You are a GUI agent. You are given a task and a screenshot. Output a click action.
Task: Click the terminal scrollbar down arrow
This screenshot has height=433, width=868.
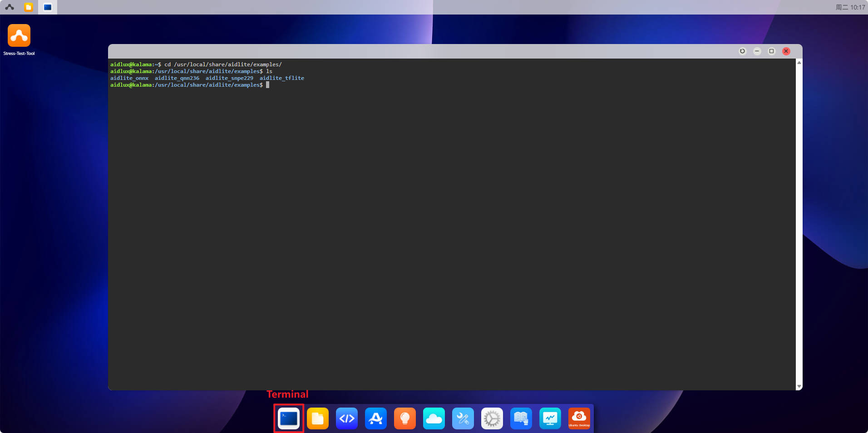(x=799, y=386)
